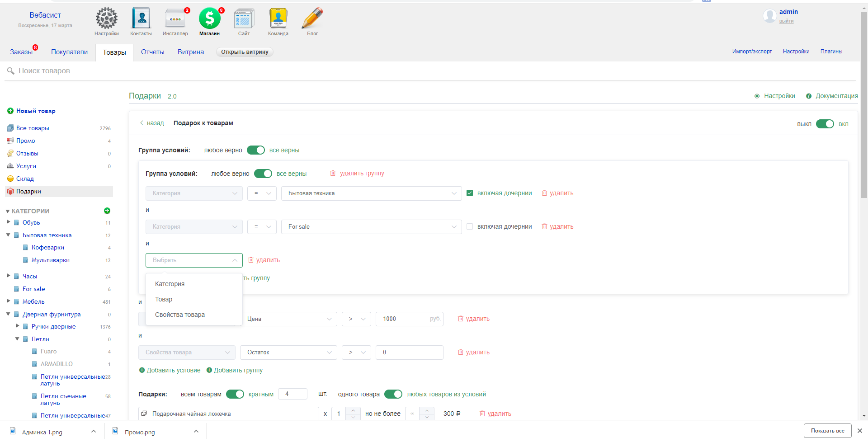Viewport: 868px width, 442px height.
Task: Click trash icon in For sale condition row
Action: [x=544, y=226]
